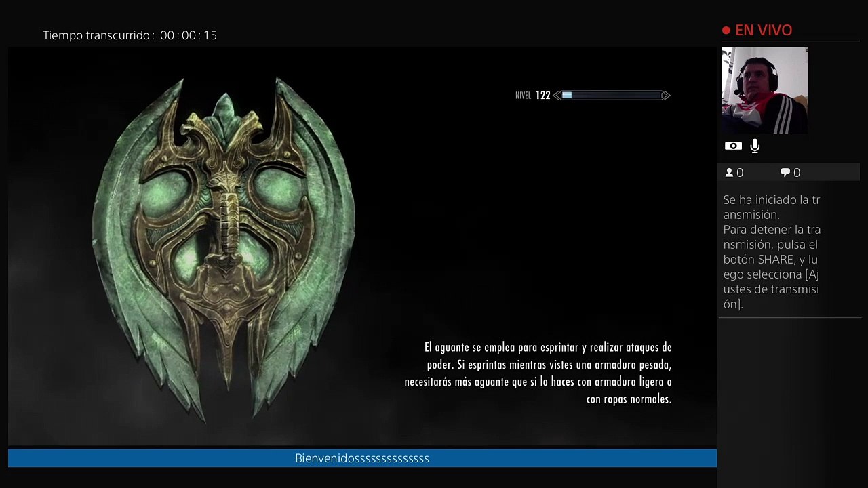Select the streamer webcam thumbnail
Viewport: 868px width, 488px height.
[x=764, y=90]
